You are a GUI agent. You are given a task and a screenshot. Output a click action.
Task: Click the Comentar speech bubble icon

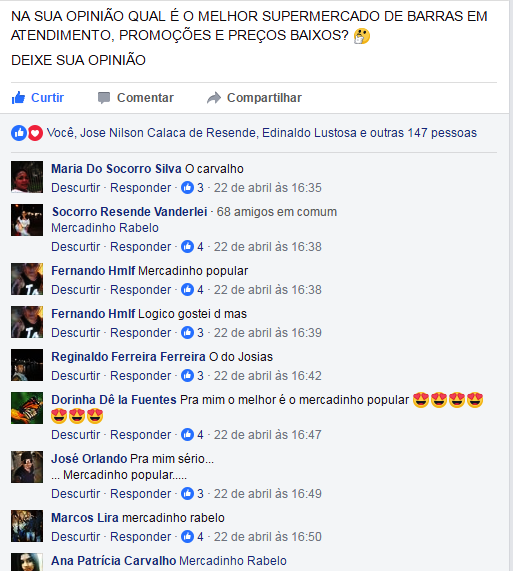tap(104, 98)
